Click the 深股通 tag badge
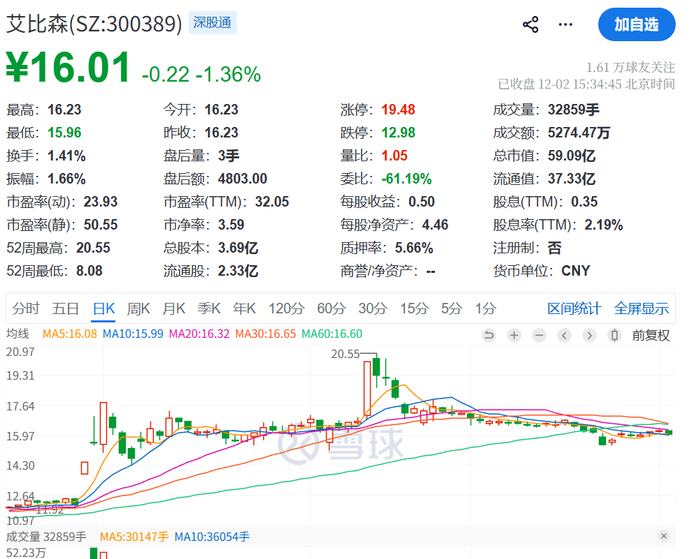 point(212,23)
